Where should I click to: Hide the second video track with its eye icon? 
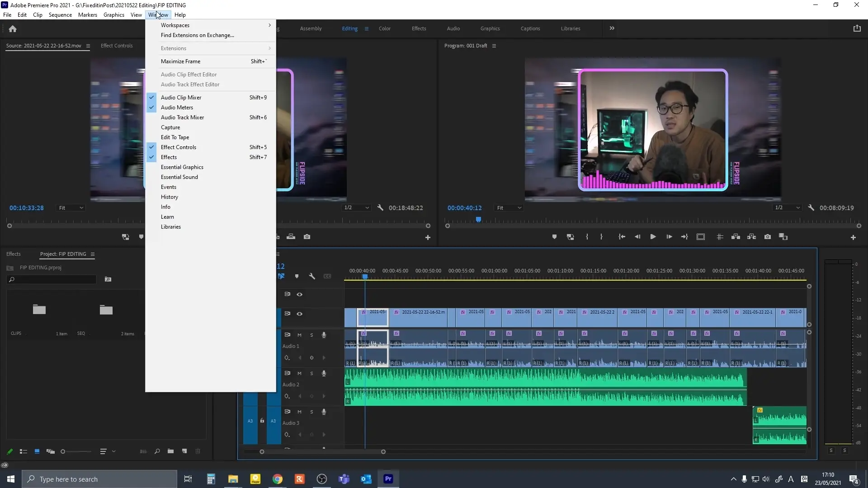(x=299, y=314)
